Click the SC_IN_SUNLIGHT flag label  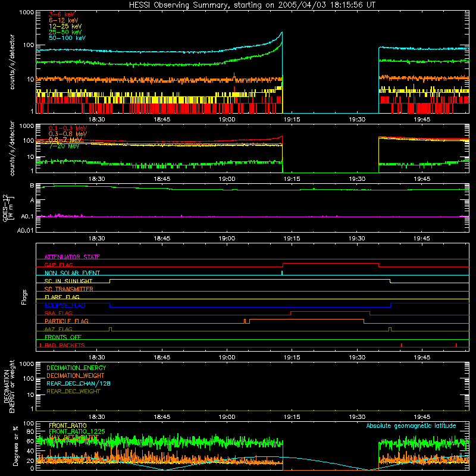68,281
